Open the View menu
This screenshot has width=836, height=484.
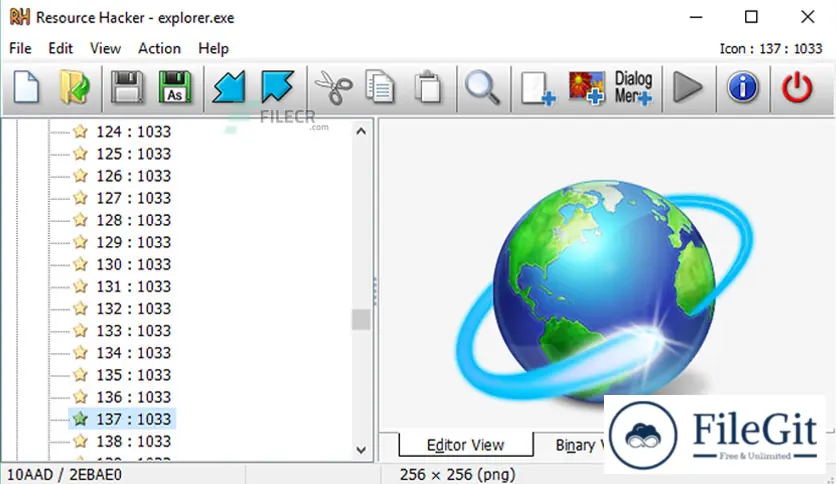(x=105, y=49)
